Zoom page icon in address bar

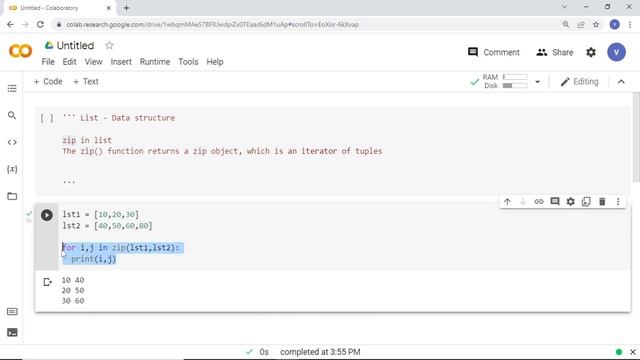[x=566, y=24]
